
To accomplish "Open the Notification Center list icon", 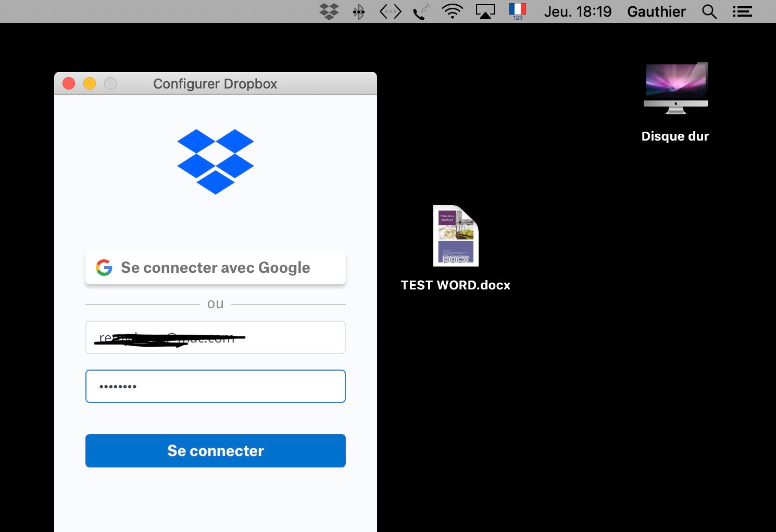I will coord(742,11).
